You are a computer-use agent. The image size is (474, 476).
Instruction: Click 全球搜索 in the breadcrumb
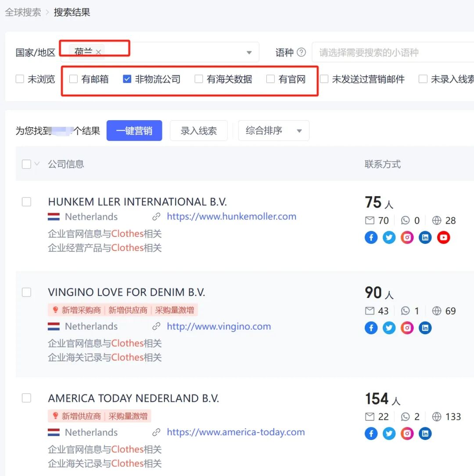(23, 12)
